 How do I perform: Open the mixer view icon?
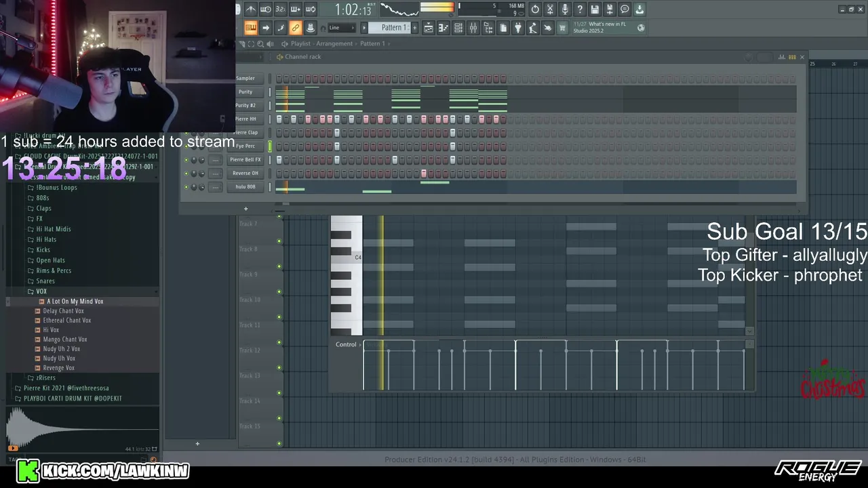[473, 28]
